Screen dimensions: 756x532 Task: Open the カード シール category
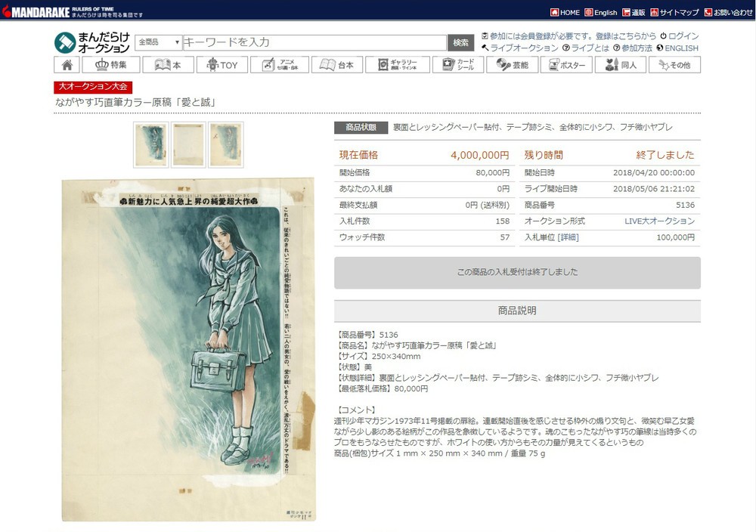click(457, 65)
